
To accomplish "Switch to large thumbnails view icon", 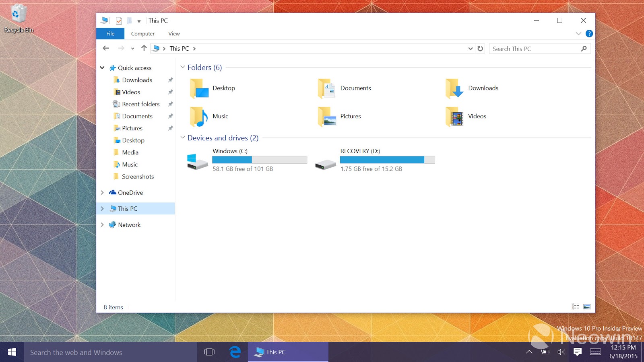I will (587, 306).
